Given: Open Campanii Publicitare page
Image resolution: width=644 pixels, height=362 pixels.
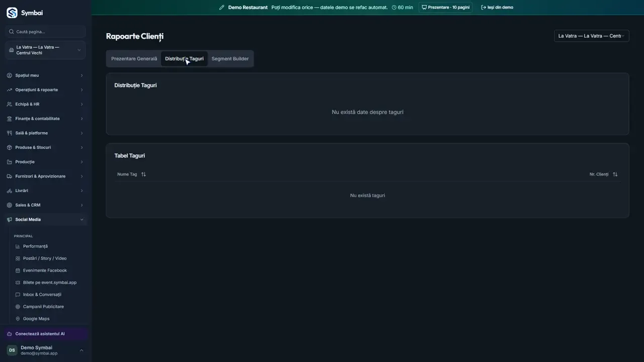Looking at the screenshot, I should point(43,307).
